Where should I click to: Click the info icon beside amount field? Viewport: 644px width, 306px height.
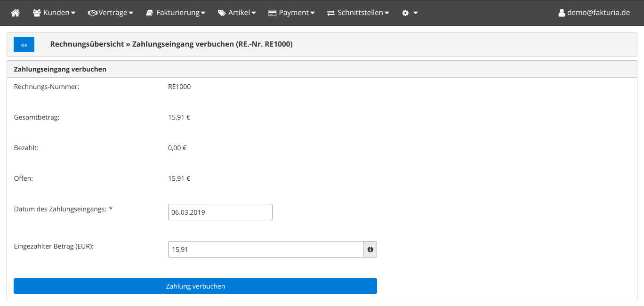(x=370, y=250)
